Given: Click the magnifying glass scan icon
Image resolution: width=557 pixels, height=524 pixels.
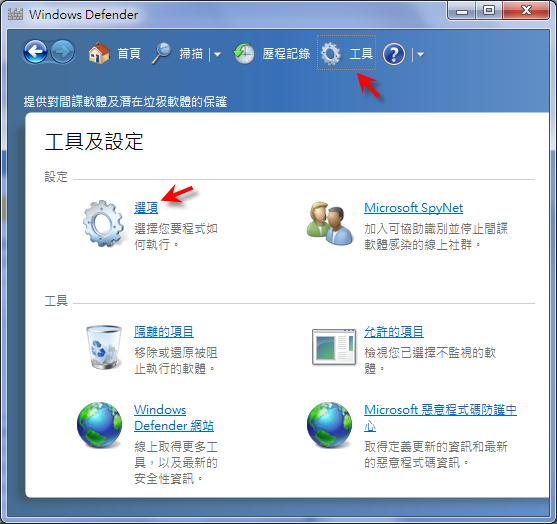Looking at the screenshot, I should click(x=162, y=53).
